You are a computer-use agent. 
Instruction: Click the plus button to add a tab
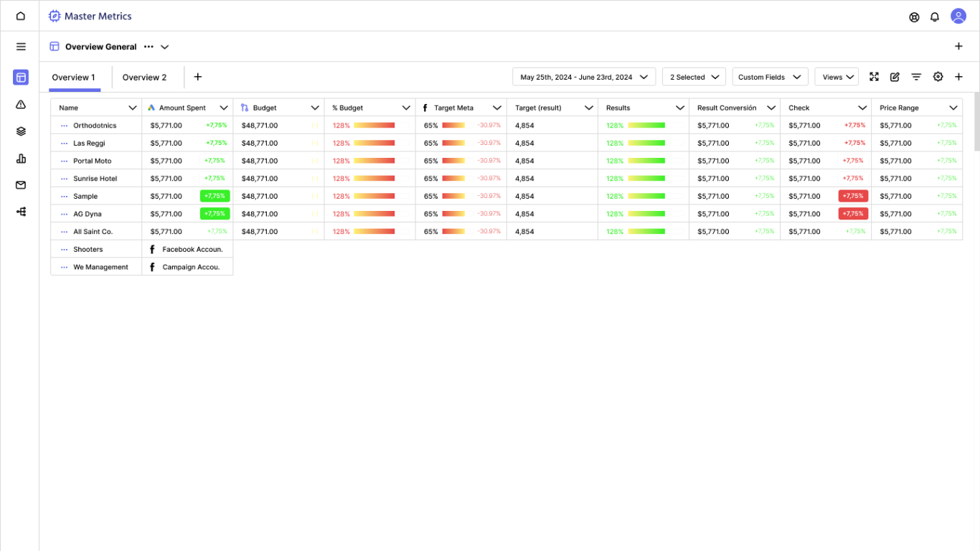click(197, 76)
